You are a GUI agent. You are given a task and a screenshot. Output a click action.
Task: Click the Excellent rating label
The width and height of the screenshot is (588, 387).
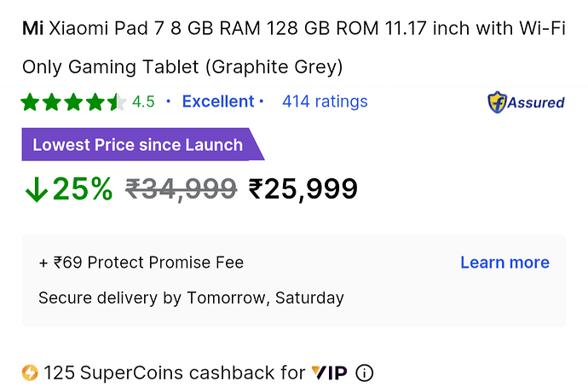(218, 101)
